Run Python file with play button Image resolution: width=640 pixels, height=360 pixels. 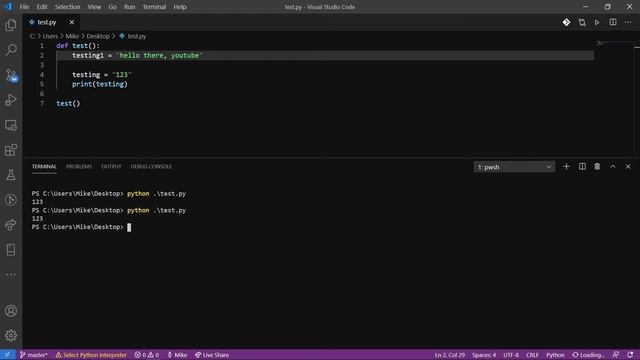point(597,22)
